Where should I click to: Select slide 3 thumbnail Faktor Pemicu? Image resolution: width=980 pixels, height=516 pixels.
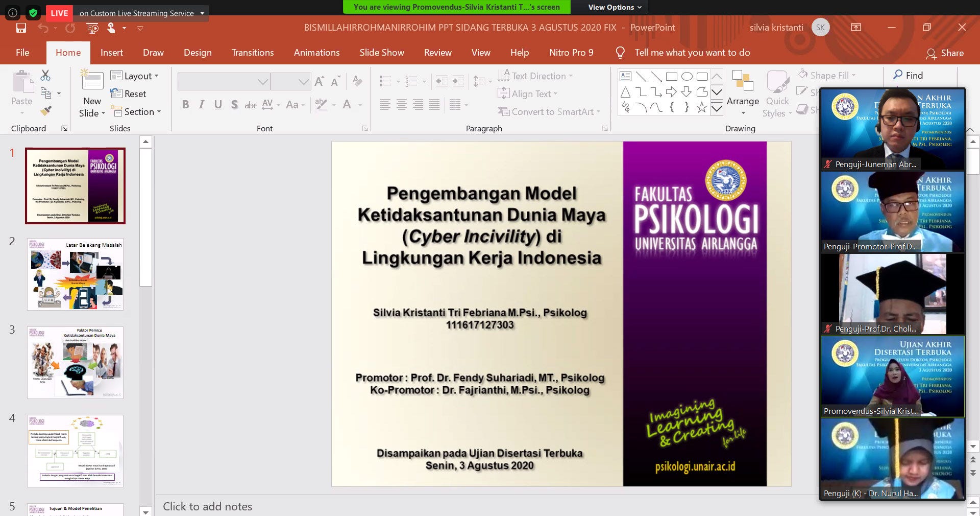pyautogui.click(x=75, y=363)
